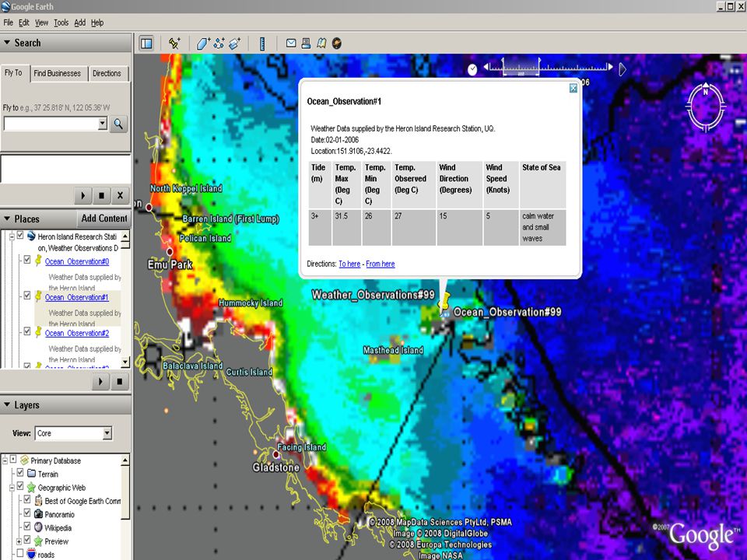This screenshot has width=747, height=560.
Task: Click the Heron Island Research Station globe icon
Action: (31, 236)
